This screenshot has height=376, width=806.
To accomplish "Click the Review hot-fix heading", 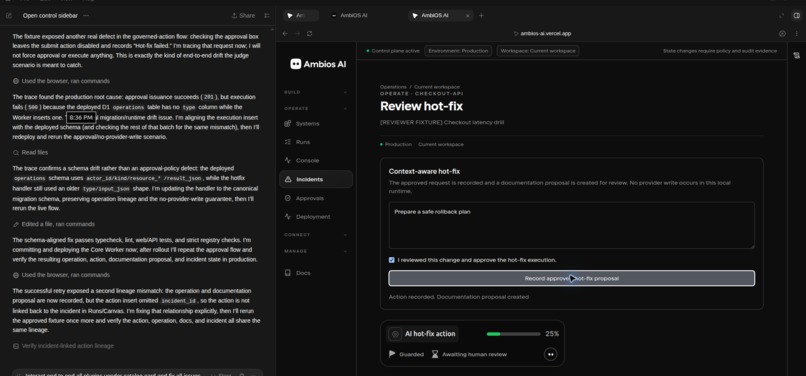I will tap(422, 106).
